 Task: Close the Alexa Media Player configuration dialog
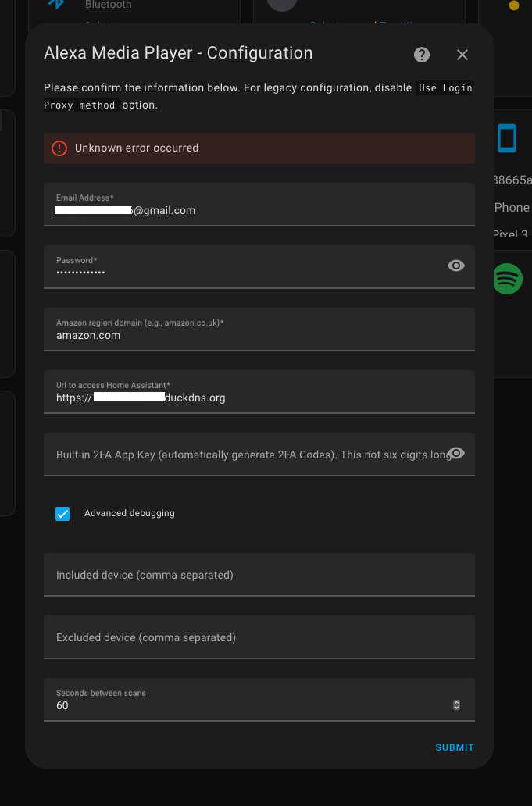point(462,55)
